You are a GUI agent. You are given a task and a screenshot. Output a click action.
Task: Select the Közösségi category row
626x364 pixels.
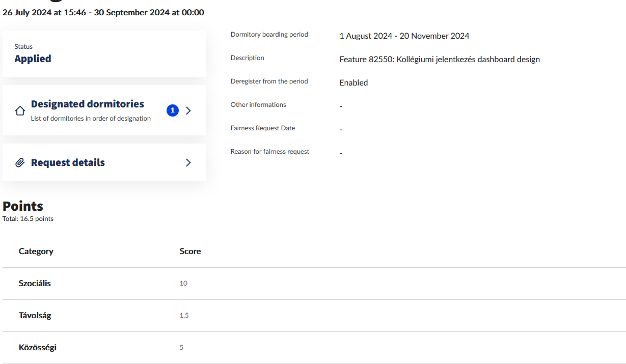tap(38, 347)
